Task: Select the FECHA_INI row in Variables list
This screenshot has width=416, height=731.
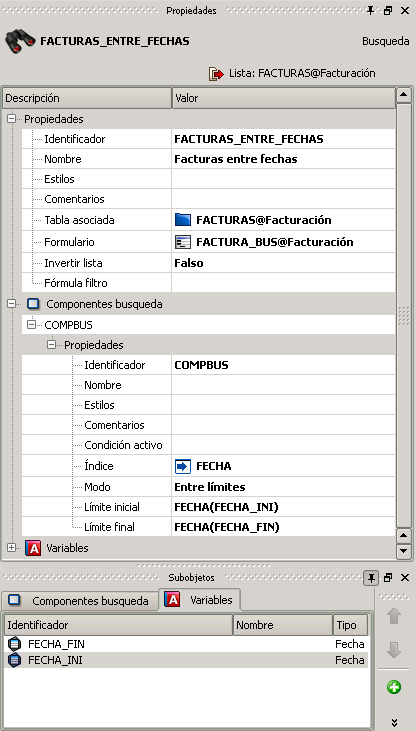Action: tap(187, 660)
